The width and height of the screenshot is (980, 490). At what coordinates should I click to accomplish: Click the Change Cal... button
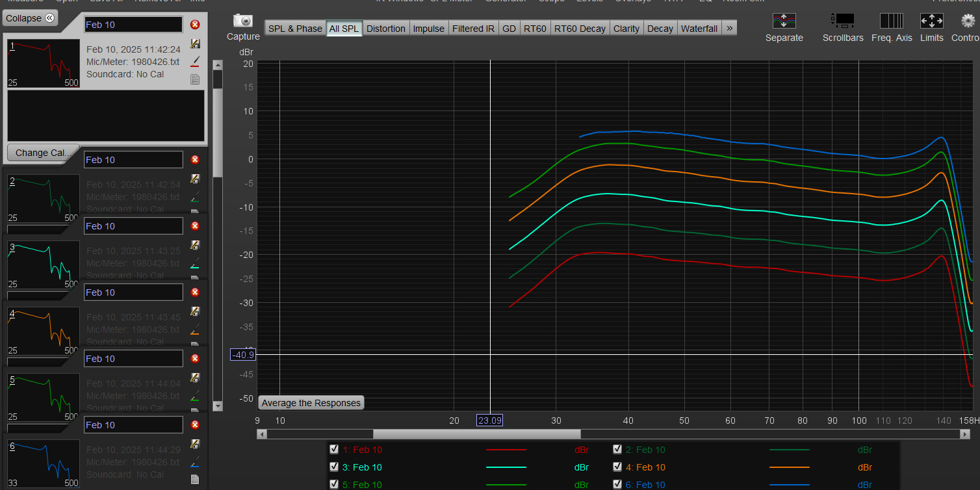[x=43, y=153]
